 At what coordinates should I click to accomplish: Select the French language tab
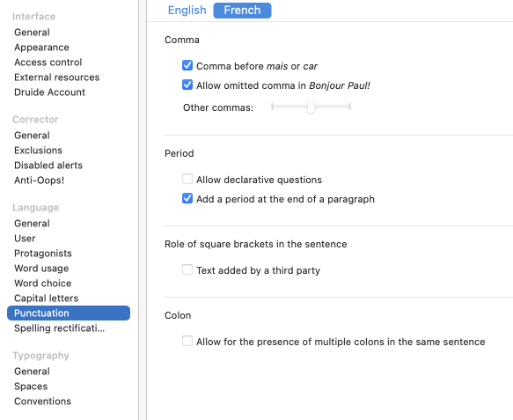242,11
